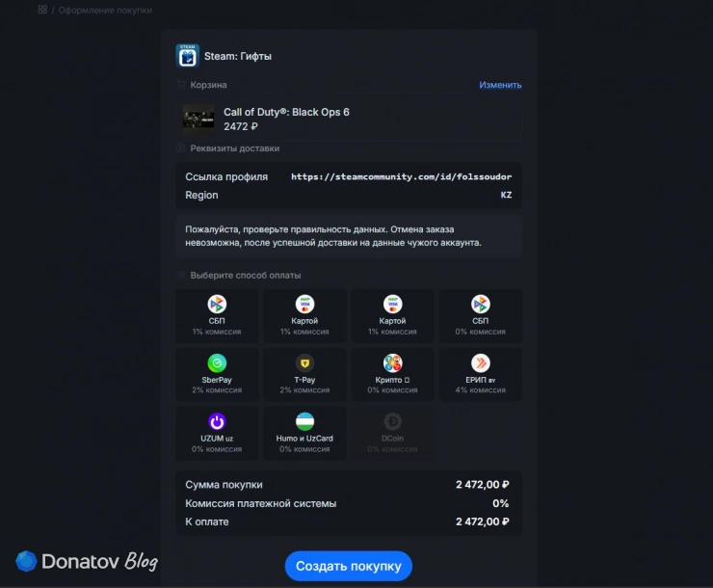
Task: Click the amount in the К оплате row
Action: tap(483, 521)
